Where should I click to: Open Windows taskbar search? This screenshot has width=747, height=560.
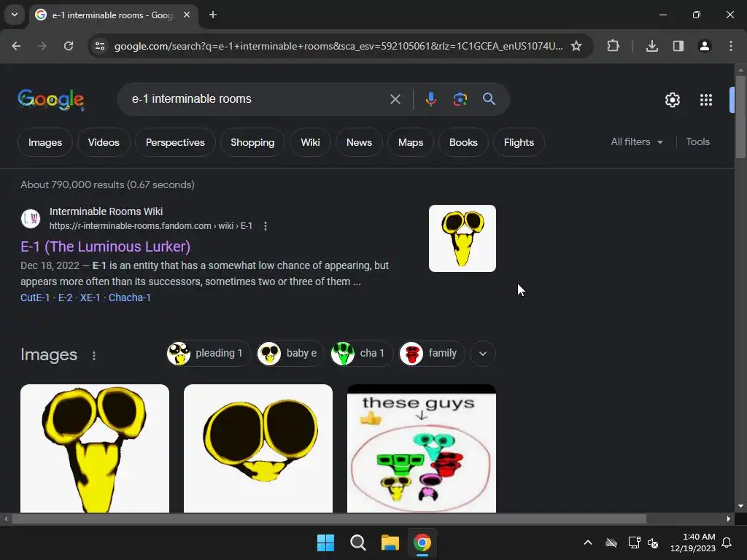(357, 542)
